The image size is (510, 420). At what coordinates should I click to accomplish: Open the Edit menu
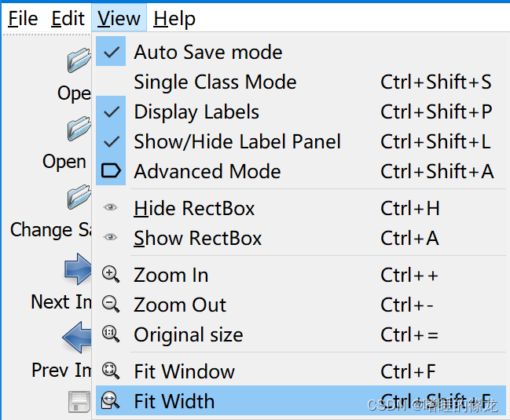point(68,18)
